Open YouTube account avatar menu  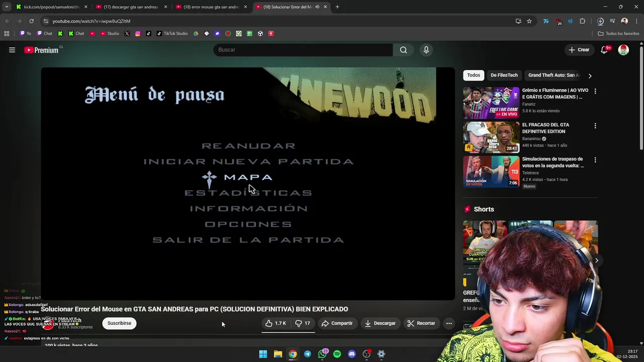click(x=623, y=50)
